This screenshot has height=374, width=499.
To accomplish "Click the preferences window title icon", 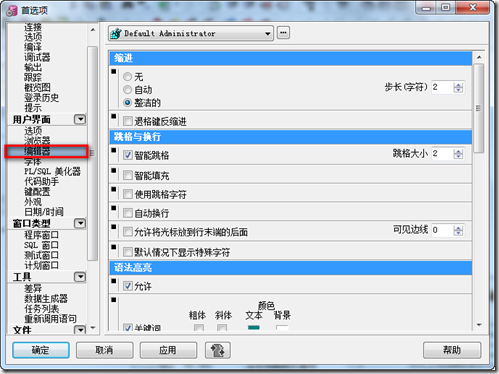I will coord(12,11).
